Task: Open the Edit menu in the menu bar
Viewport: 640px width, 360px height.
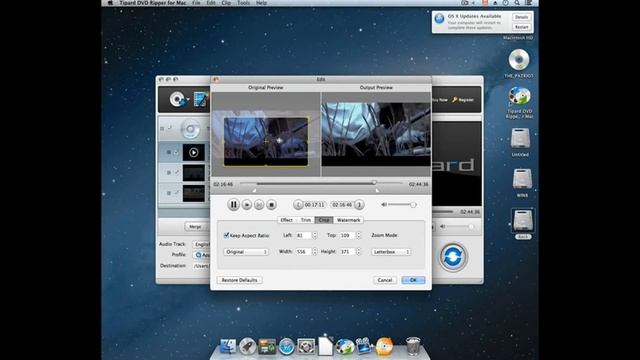Action: (x=211, y=3)
